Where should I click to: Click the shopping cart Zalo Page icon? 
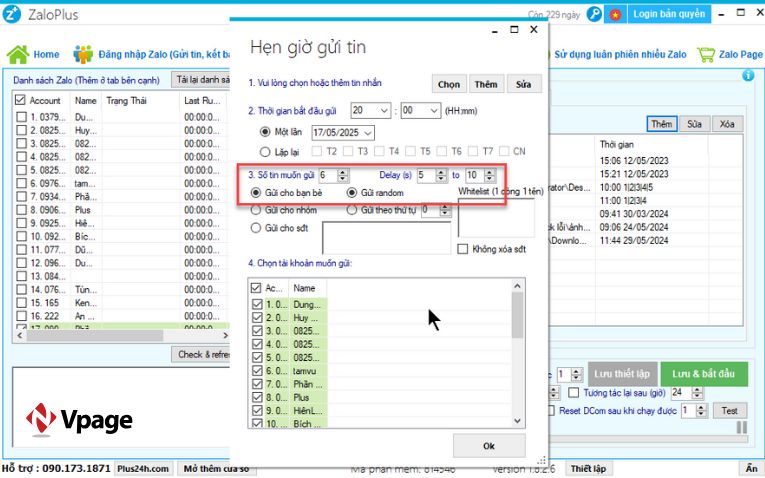(x=706, y=54)
